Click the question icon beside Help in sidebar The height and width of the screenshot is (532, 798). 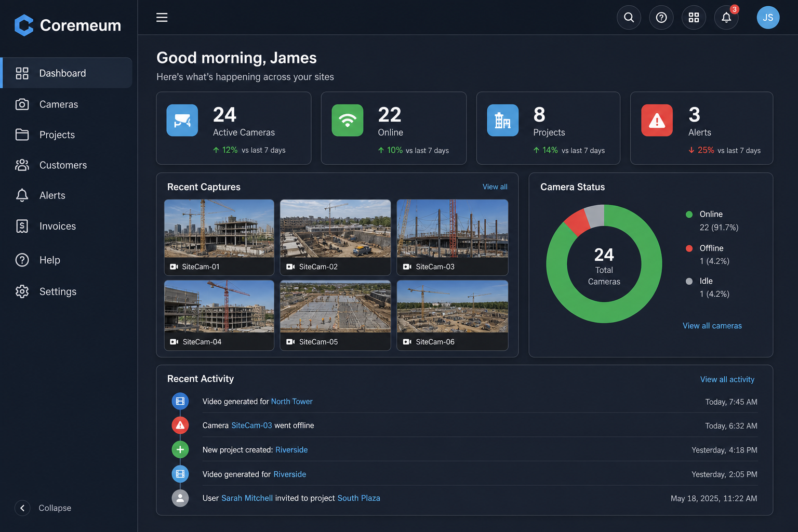[22, 260]
